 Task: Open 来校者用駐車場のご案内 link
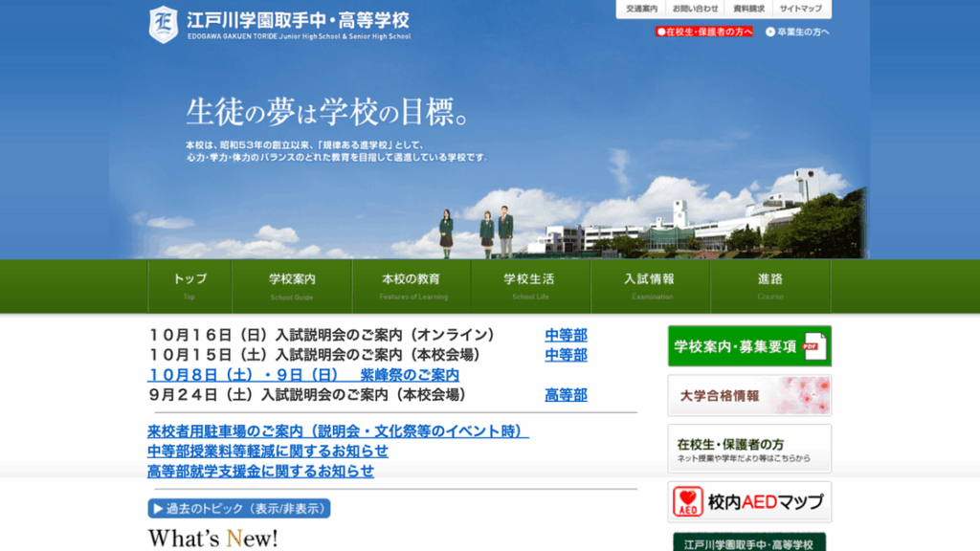[338, 431]
